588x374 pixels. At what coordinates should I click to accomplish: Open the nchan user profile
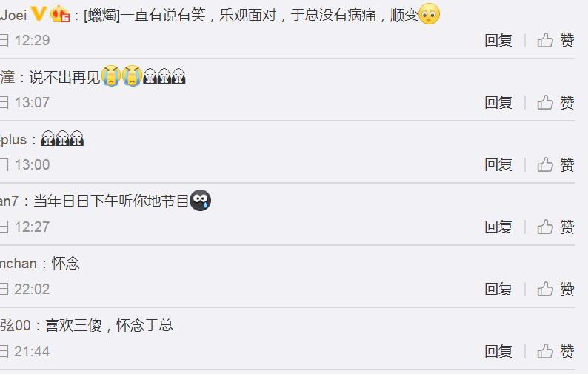coord(19,264)
